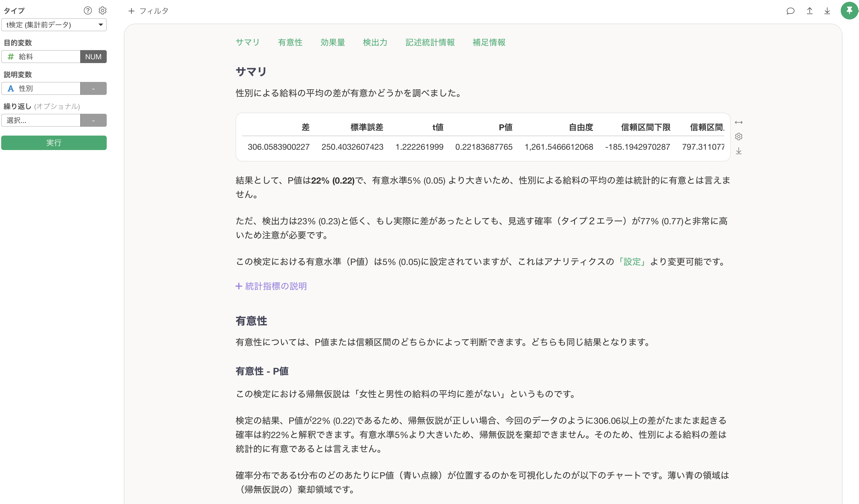Expand summary table width arrow icon
Screen dimensions: 859x504
(x=738, y=122)
